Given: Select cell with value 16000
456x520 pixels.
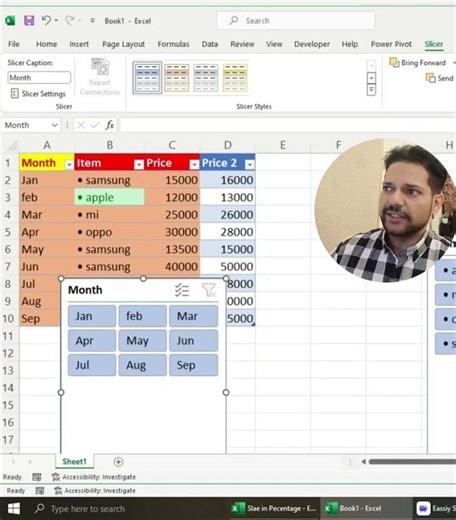Looking at the screenshot, I should click(x=228, y=180).
